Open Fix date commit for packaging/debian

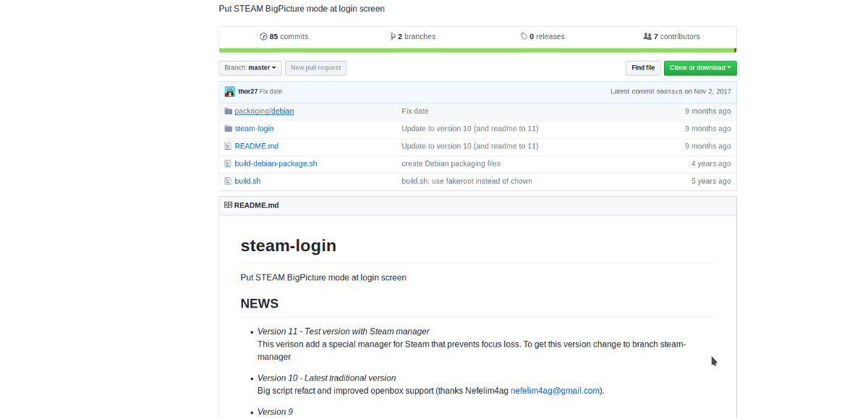[x=415, y=111]
